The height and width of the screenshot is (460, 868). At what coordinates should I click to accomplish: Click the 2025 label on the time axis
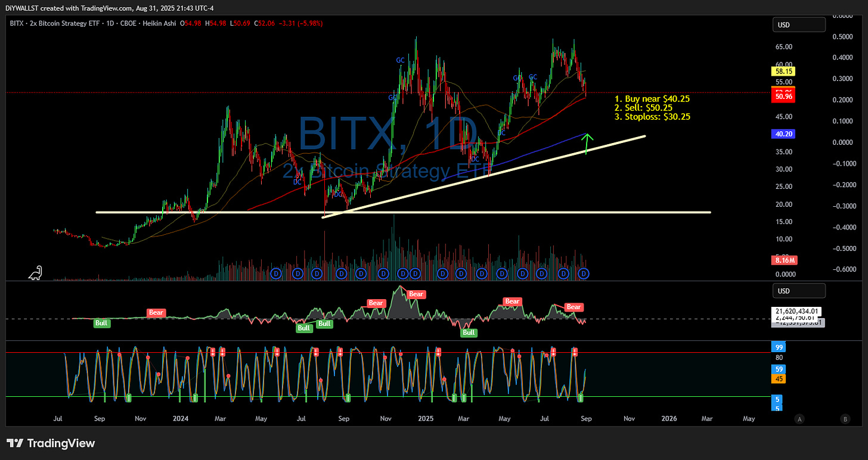coord(425,419)
